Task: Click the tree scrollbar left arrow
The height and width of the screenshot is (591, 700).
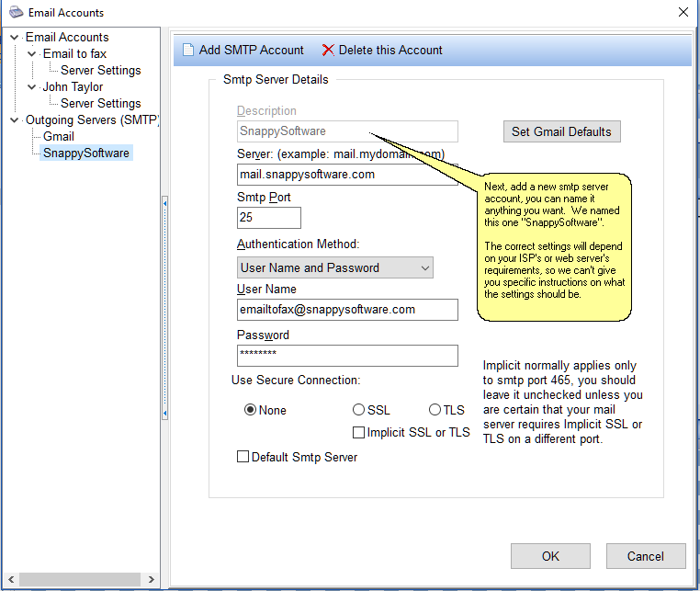Action: click(x=11, y=579)
